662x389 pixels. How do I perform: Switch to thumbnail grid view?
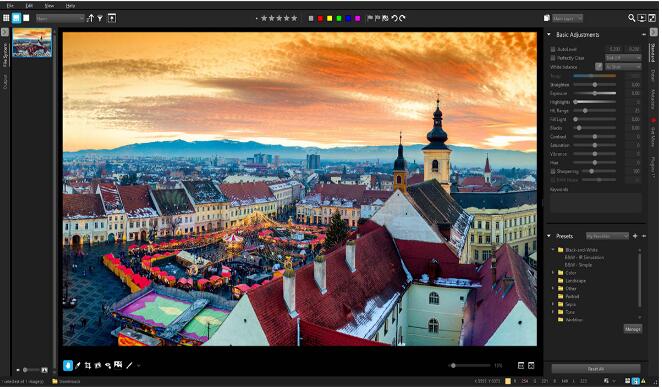(x=6, y=18)
